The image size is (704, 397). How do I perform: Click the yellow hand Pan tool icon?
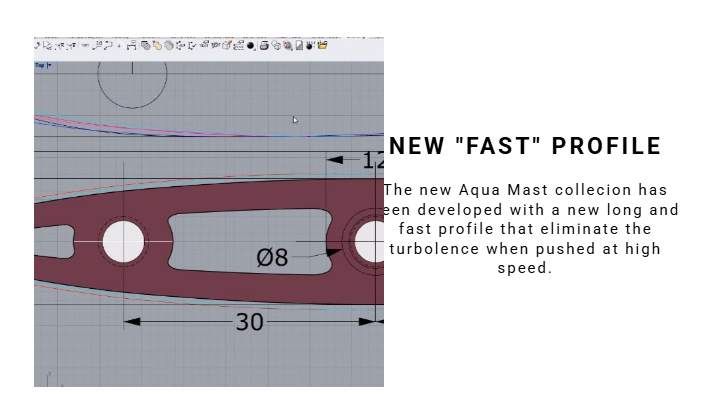157,45
